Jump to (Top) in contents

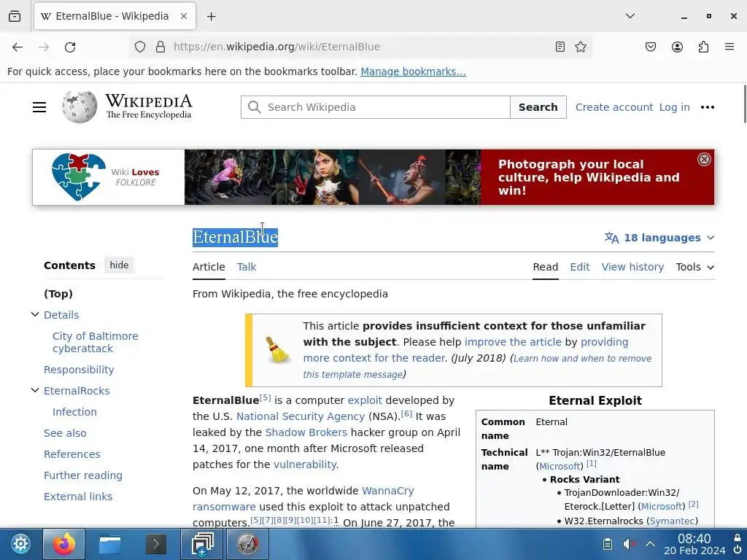[x=58, y=294]
